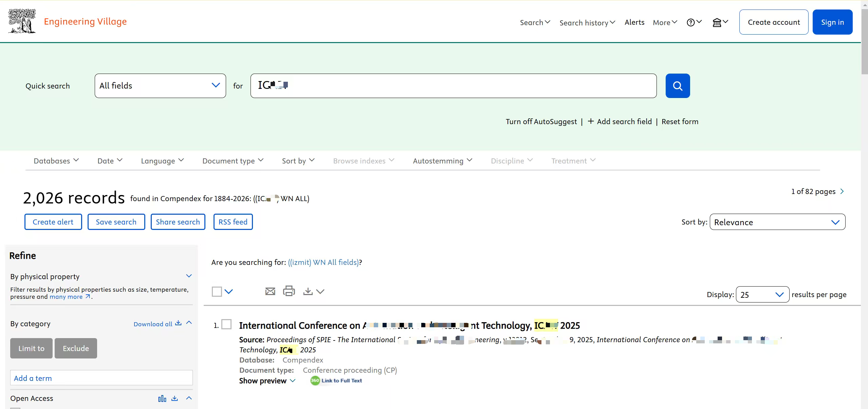Click the Create account button
This screenshot has width=868, height=409.
pyautogui.click(x=774, y=22)
